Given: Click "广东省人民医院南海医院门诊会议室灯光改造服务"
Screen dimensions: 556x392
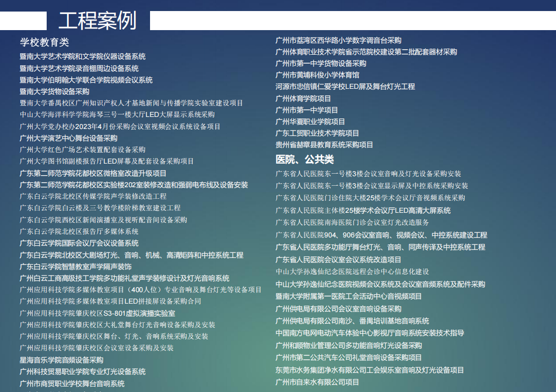Looking at the screenshot, I should [352, 222].
